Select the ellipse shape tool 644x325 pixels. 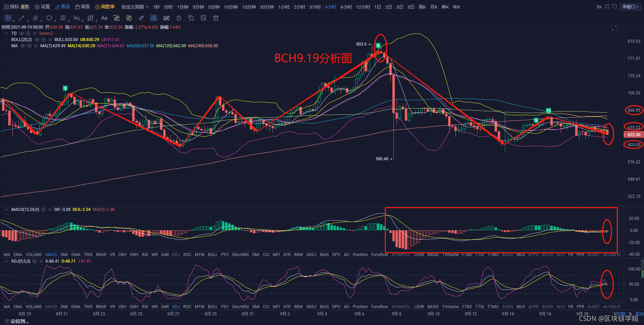(x=49, y=18)
